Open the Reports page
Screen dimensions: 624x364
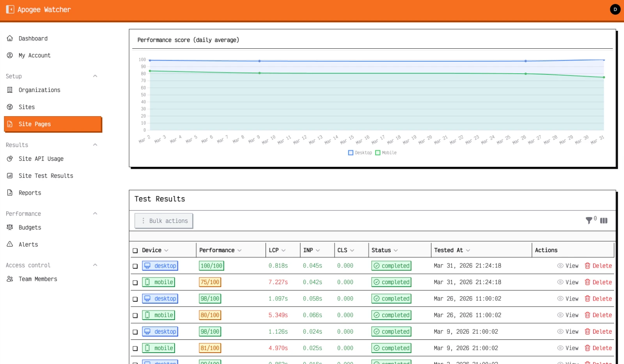tap(30, 193)
